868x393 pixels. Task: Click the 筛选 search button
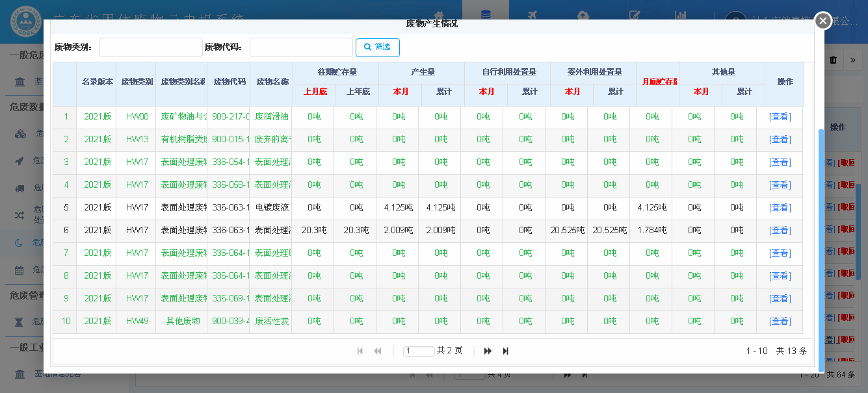(x=378, y=47)
